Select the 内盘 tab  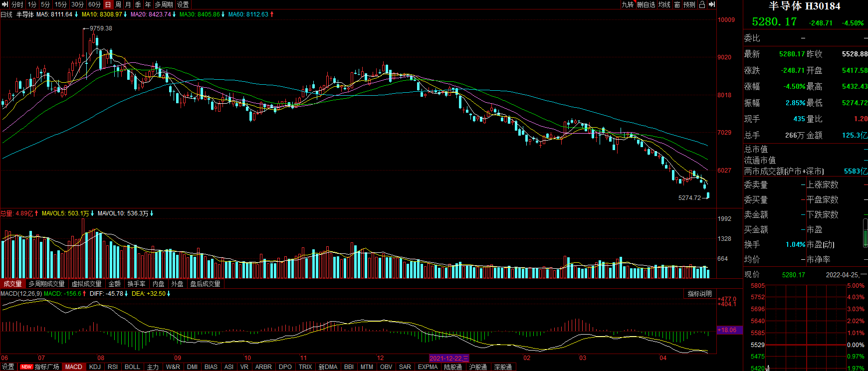point(159,284)
